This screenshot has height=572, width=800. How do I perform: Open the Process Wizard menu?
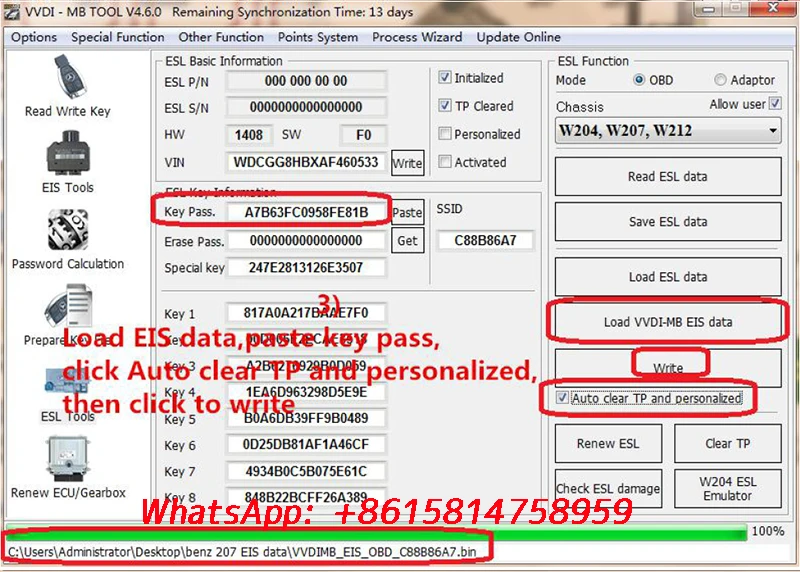pyautogui.click(x=417, y=37)
